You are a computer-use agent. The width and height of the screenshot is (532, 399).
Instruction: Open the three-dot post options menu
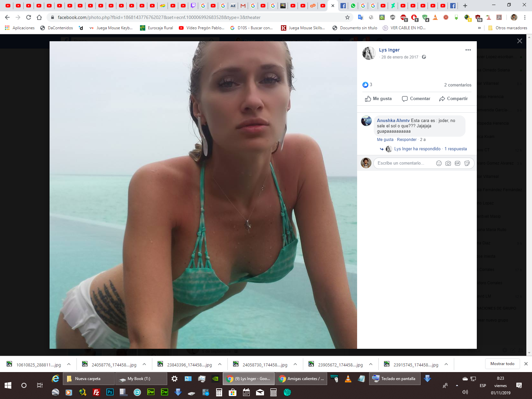[x=468, y=50]
